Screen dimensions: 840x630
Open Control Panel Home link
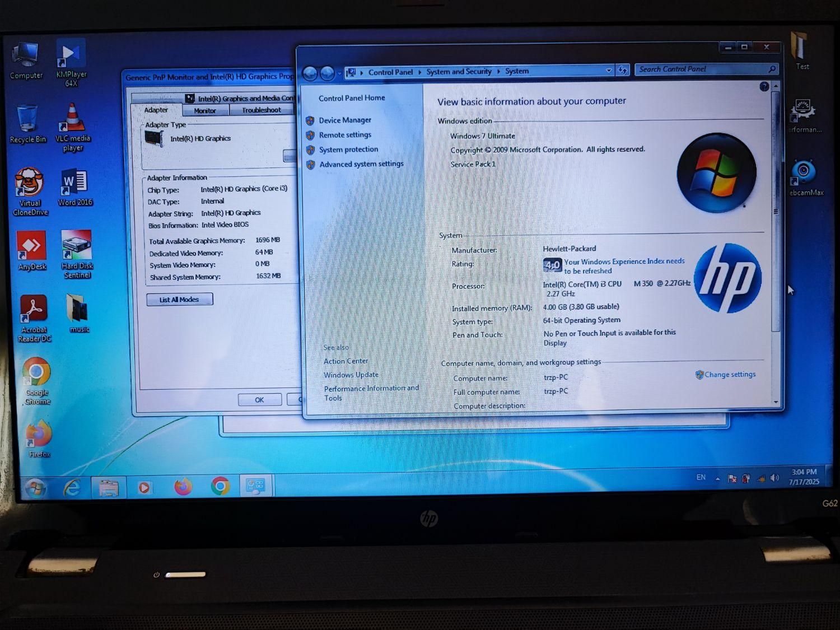coord(352,98)
